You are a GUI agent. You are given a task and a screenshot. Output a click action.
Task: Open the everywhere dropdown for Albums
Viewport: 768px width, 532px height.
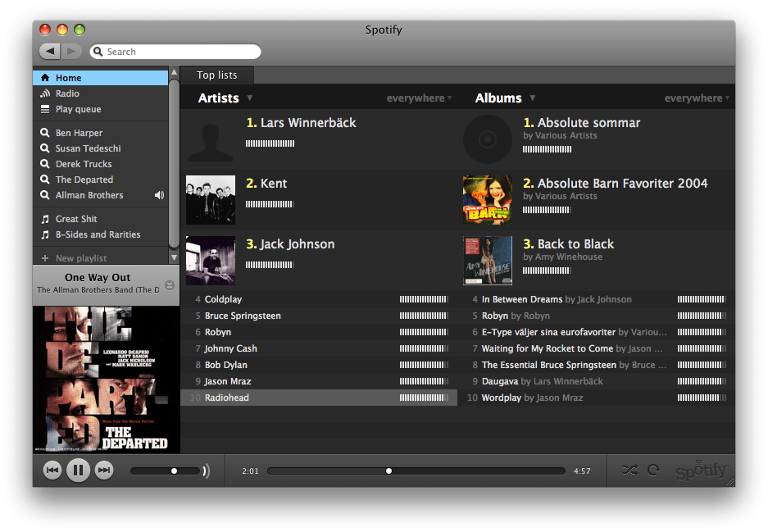[697, 98]
